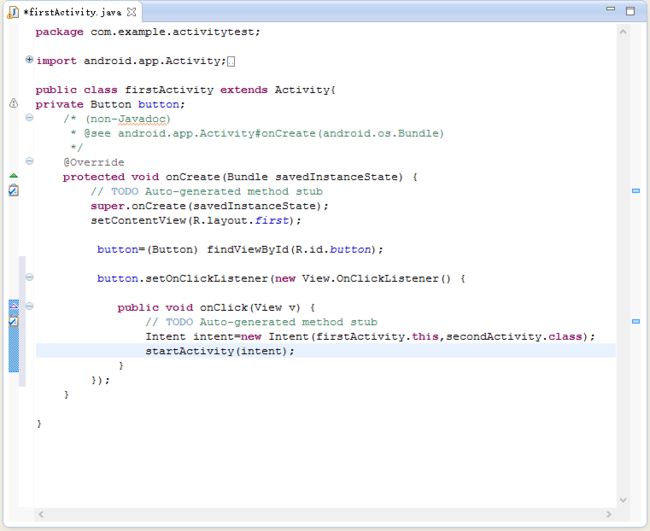Expand the folded import statements

coord(29,60)
